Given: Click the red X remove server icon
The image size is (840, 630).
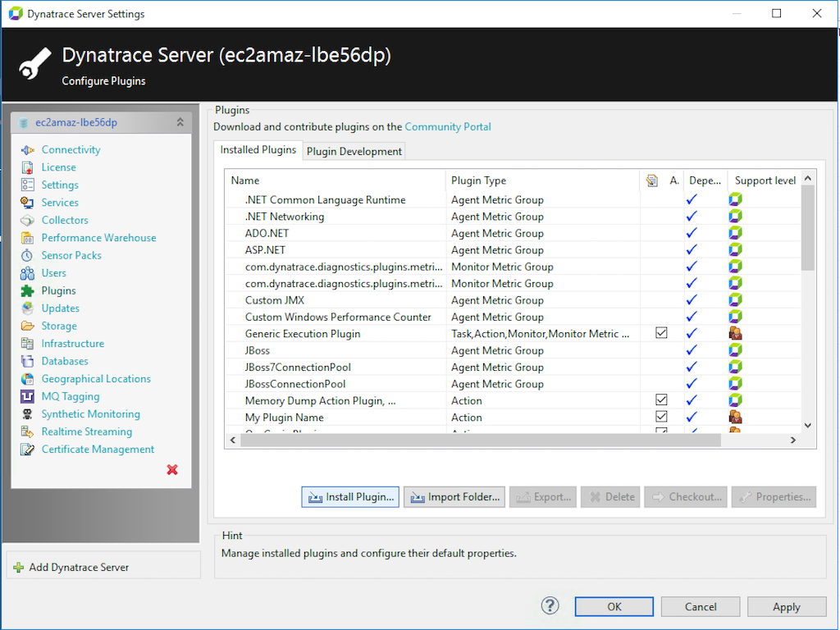Looking at the screenshot, I should 172,470.
